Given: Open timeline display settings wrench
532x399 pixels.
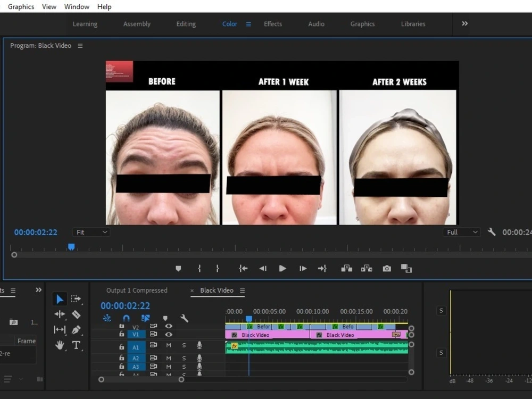Looking at the screenshot, I should click(184, 318).
